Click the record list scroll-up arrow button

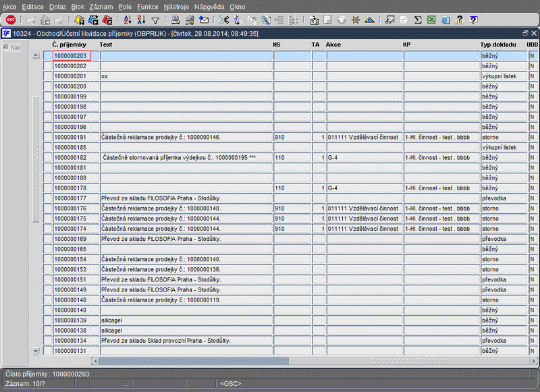tap(36, 55)
